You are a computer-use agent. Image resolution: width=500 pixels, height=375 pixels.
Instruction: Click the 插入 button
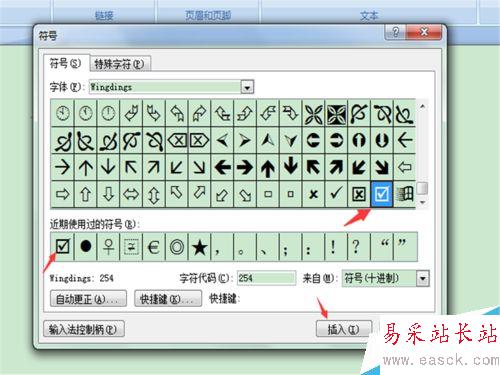point(343,329)
